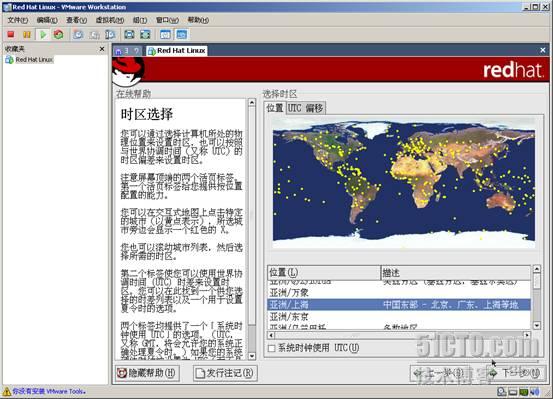Select the Red Hat Linux VM tab
Image resolution: width=553 pixels, height=399 pixels.
(x=177, y=51)
